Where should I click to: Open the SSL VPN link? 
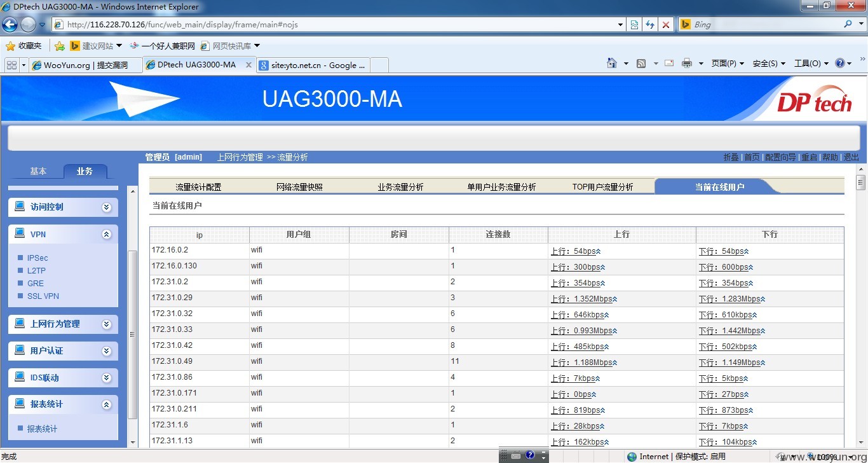coord(43,296)
